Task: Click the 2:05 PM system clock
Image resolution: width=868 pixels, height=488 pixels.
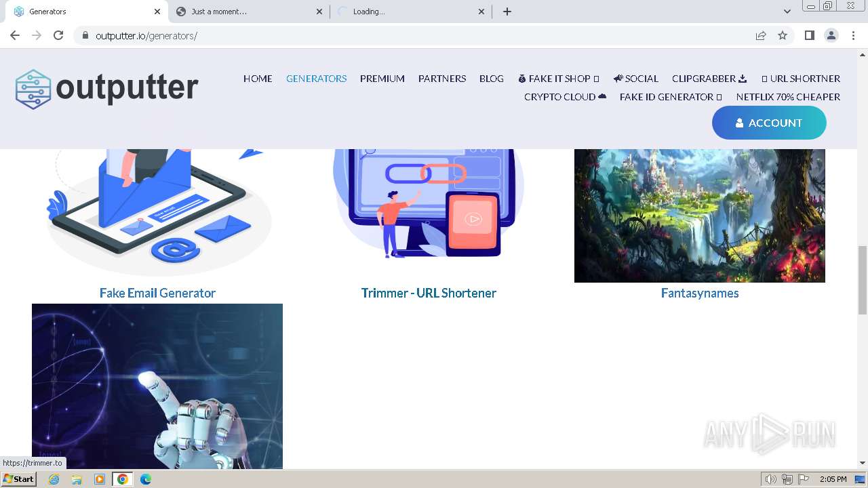Action: pos(833,479)
